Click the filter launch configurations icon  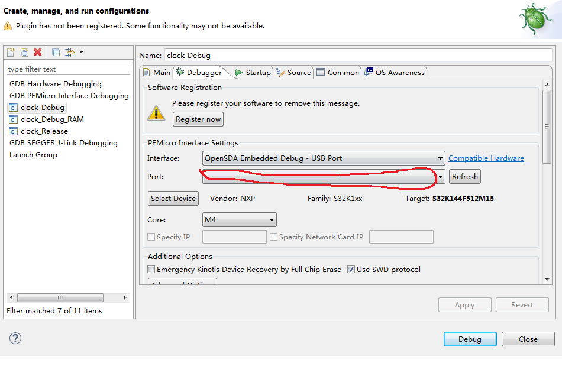pos(70,52)
